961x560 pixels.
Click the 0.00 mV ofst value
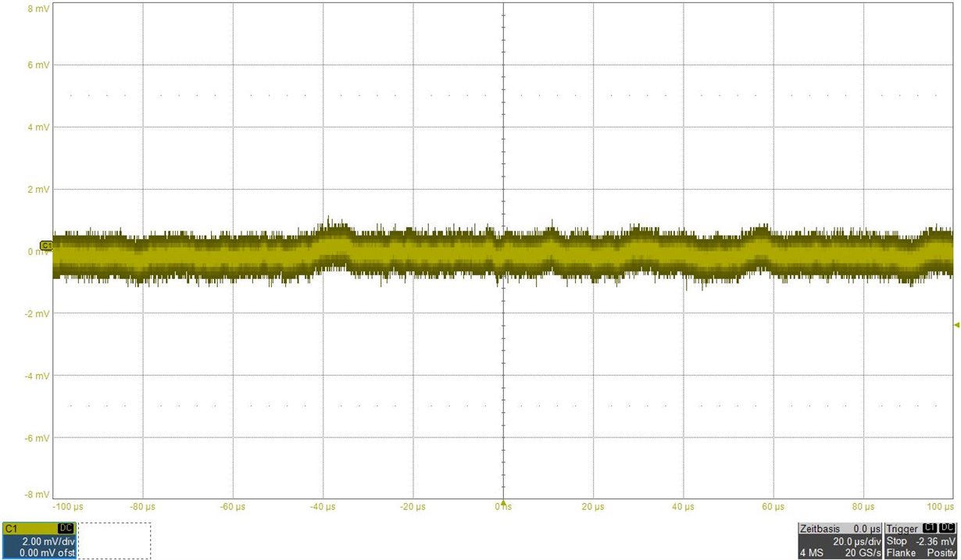(47, 552)
